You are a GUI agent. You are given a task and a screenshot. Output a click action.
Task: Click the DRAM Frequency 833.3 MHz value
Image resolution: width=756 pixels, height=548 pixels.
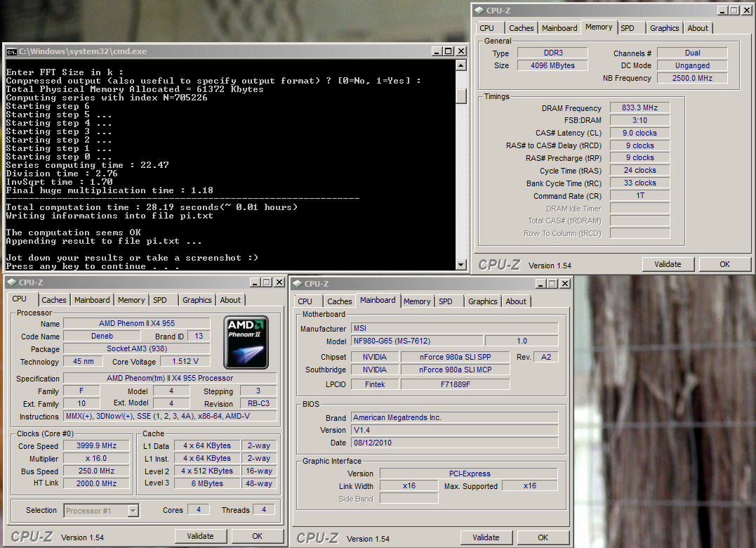(639, 108)
